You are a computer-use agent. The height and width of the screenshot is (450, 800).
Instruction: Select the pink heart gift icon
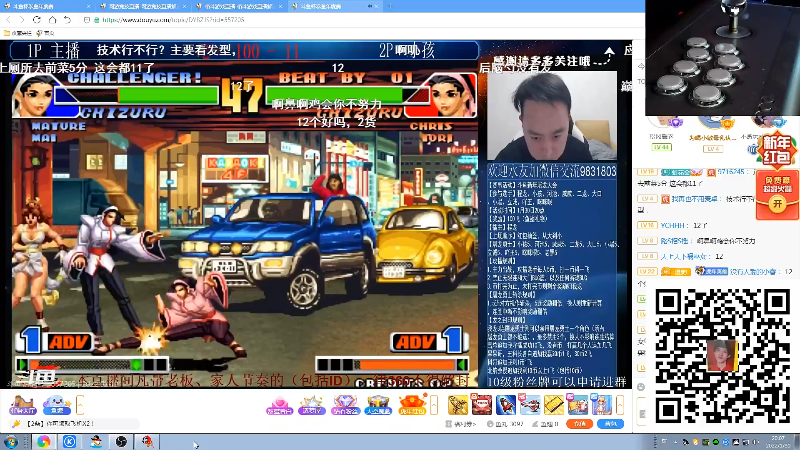[x=279, y=405]
